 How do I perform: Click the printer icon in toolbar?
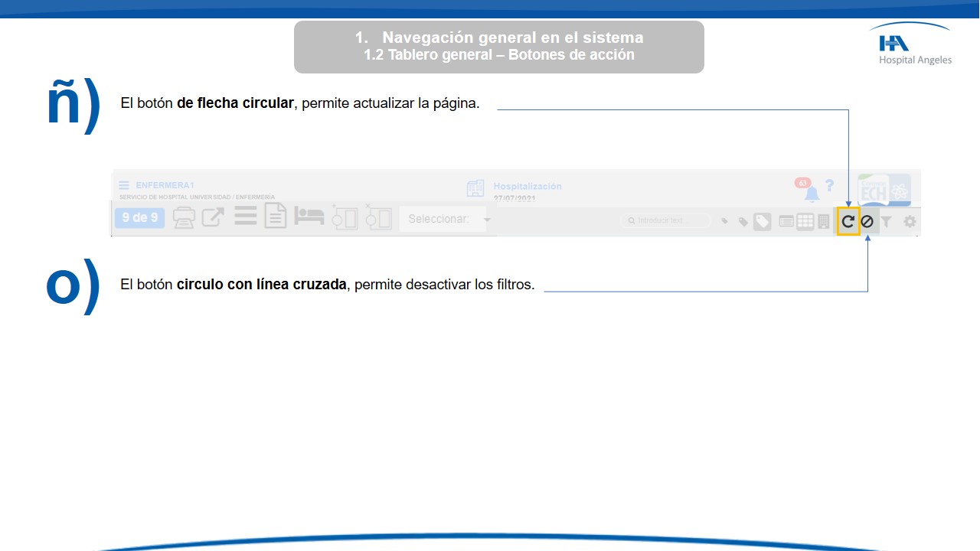pos(184,218)
